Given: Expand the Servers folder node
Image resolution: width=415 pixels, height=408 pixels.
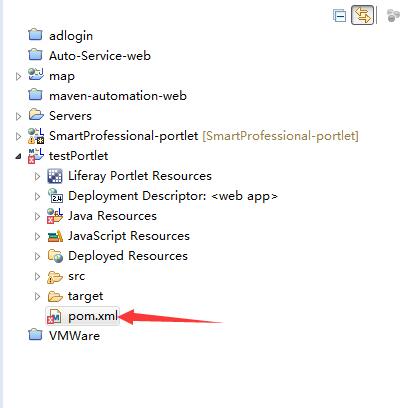Looking at the screenshot, I should tap(18, 116).
